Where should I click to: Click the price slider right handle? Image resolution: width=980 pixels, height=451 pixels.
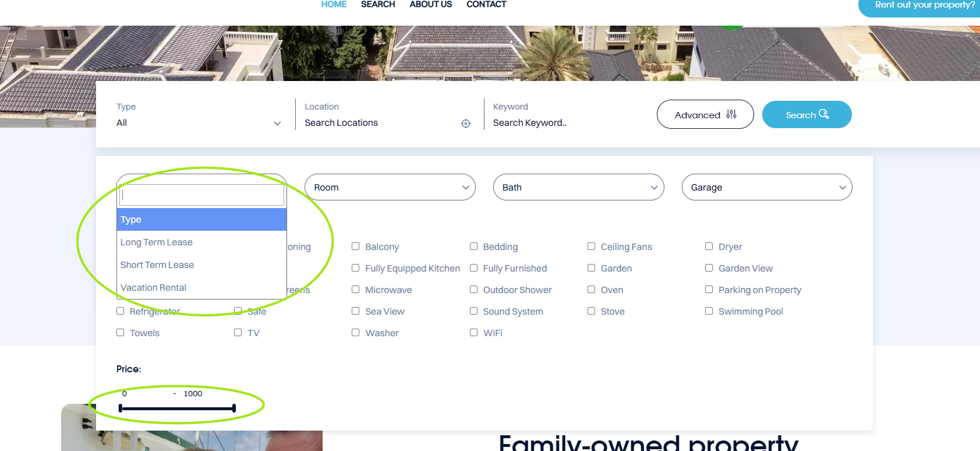point(234,408)
